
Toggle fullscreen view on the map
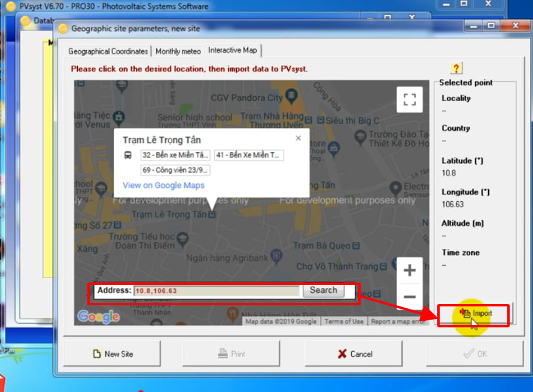[x=409, y=99]
